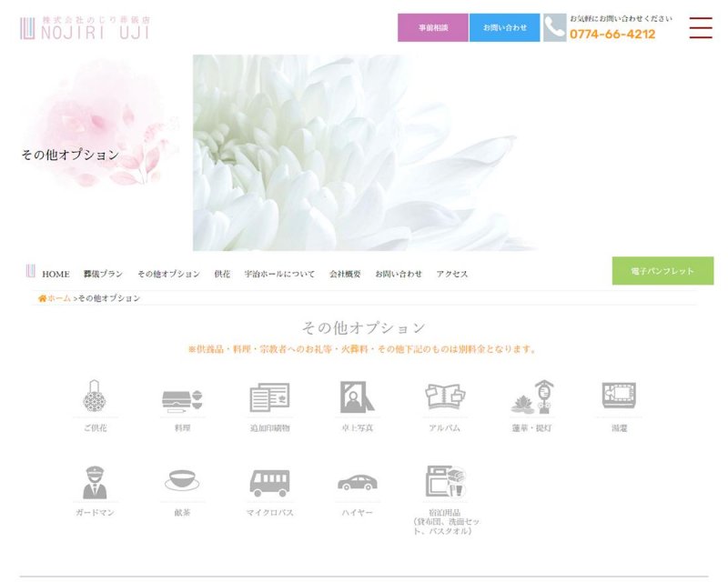
Task: Select the ハイヤー hired car icon
Action: pos(357,482)
